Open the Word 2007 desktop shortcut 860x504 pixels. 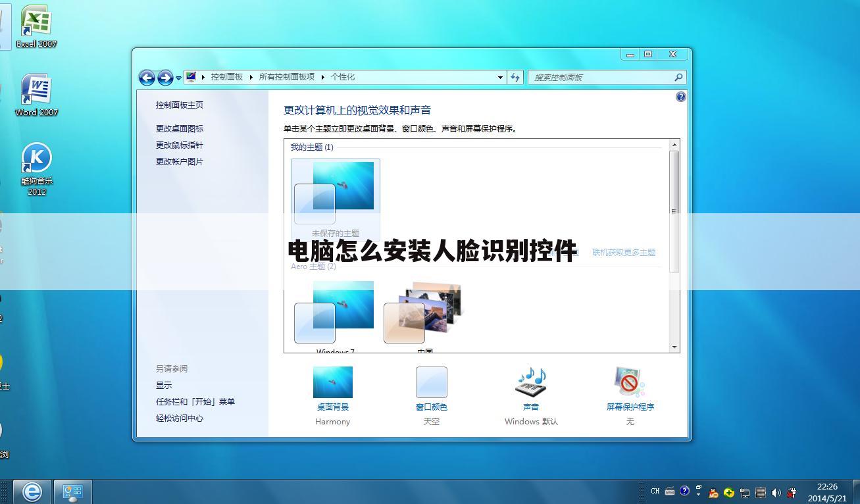click(x=36, y=95)
